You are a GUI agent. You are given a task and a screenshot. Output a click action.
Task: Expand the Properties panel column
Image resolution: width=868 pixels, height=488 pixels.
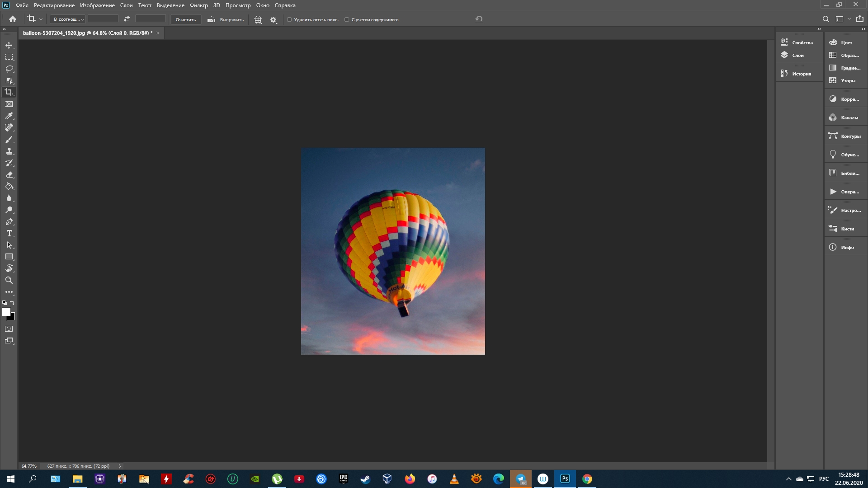point(819,29)
